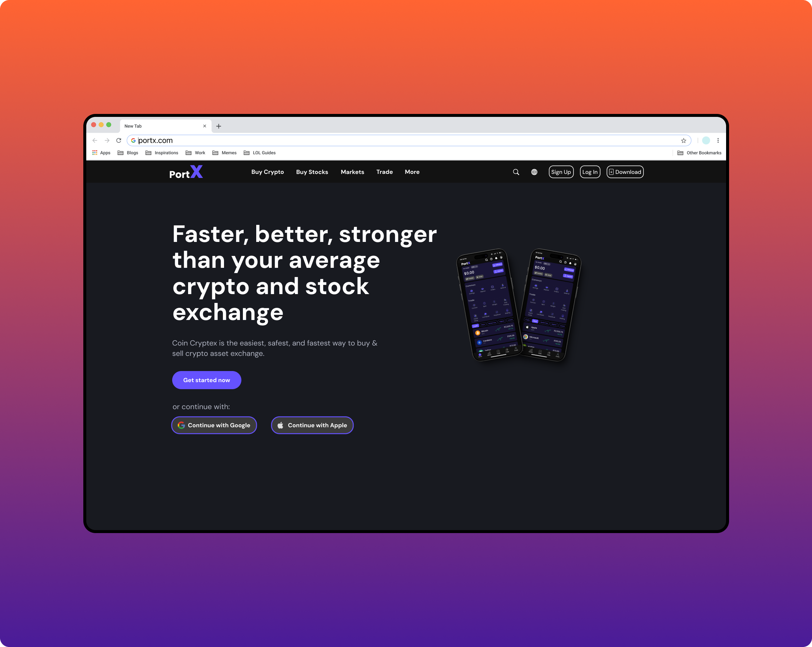The image size is (812, 647).
Task: Click the Apple icon in Continue with Apple
Action: pos(281,425)
